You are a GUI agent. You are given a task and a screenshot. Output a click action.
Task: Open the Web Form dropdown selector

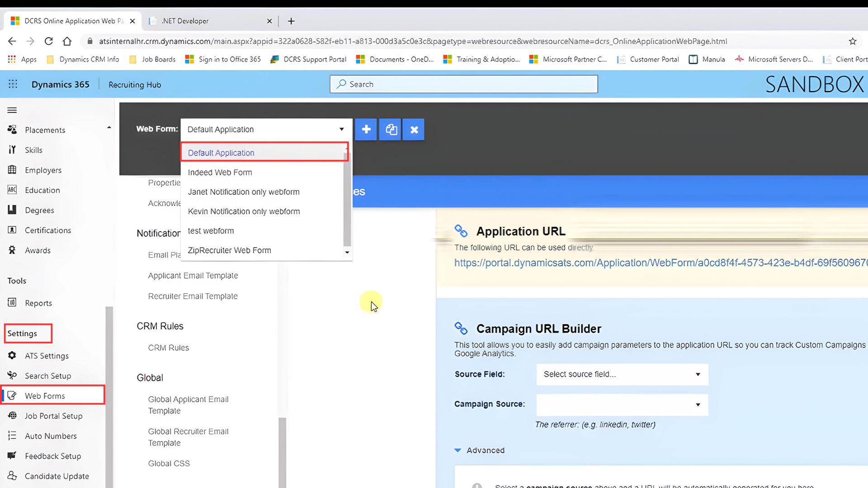tap(266, 130)
